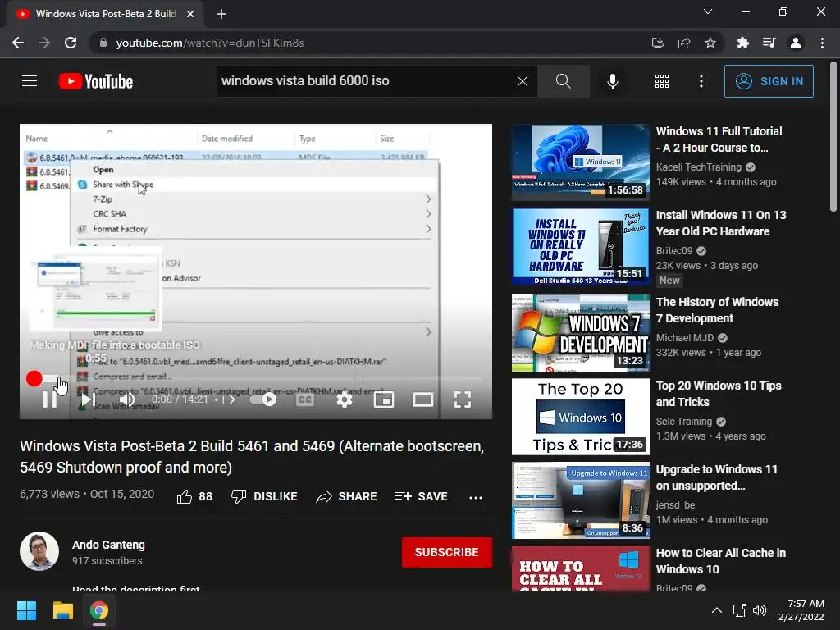
Task: Go forward in browser history
Action: (x=44, y=43)
